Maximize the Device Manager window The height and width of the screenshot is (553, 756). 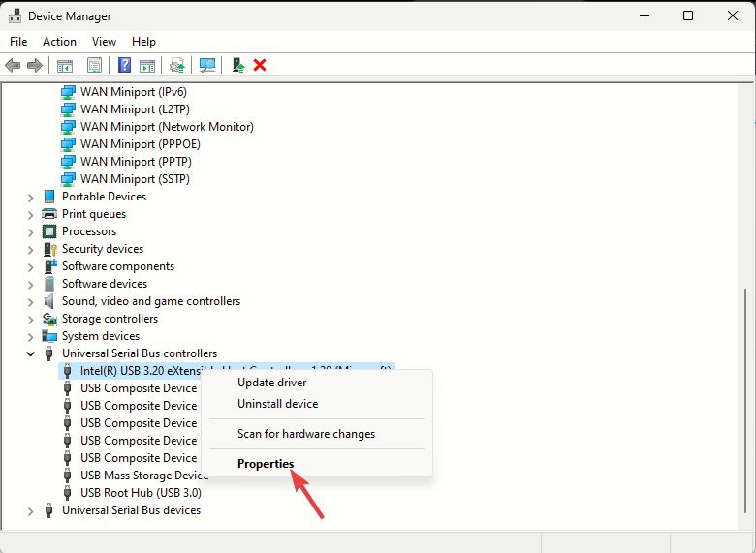688,15
